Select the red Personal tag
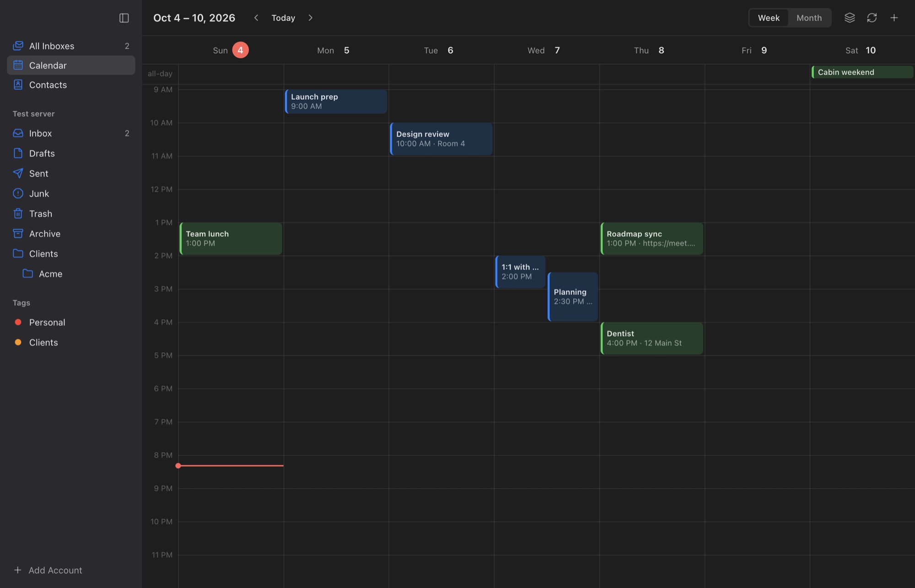Viewport: 915px width, 588px height. [x=71, y=322]
